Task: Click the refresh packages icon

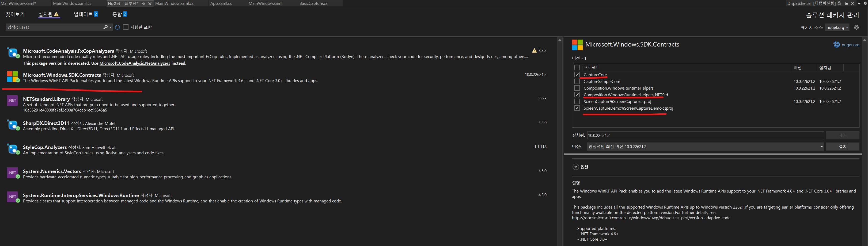Action: pyautogui.click(x=117, y=27)
